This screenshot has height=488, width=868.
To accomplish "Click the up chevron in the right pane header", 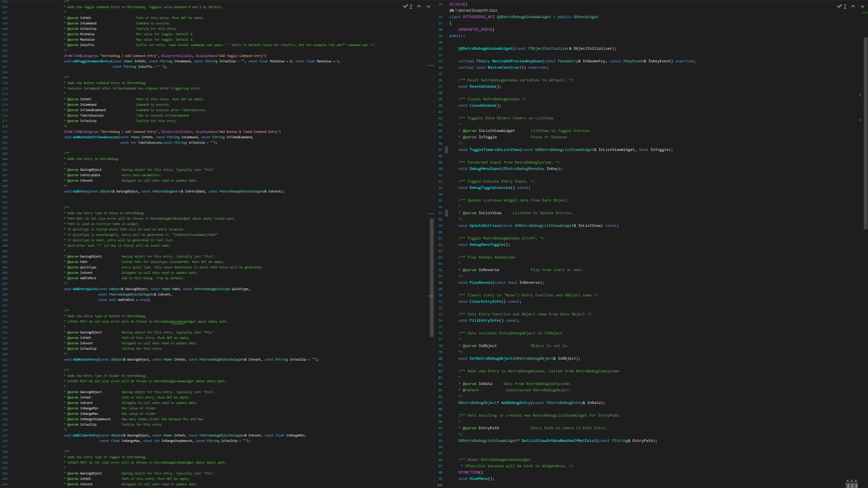I will [853, 7].
